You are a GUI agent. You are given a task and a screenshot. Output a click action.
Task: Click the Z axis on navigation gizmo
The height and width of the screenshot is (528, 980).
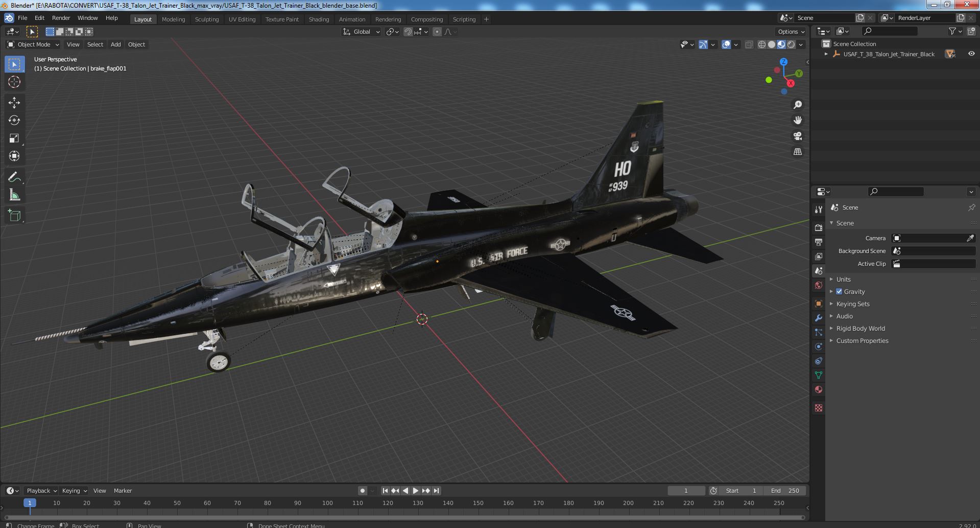click(x=783, y=62)
